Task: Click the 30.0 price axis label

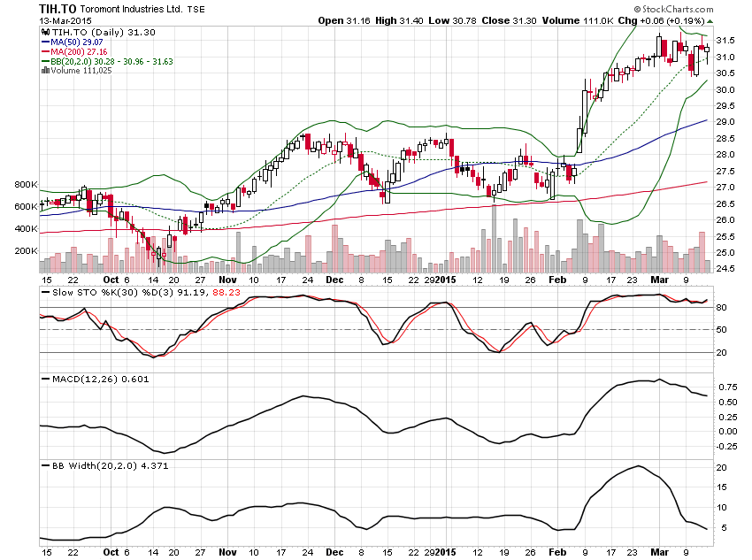Action: [x=725, y=89]
